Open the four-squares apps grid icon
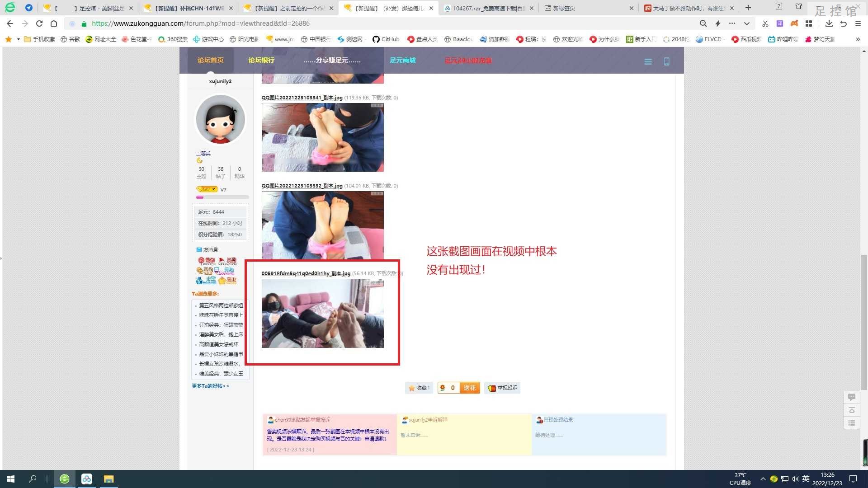This screenshot has width=868, height=488. point(809,23)
